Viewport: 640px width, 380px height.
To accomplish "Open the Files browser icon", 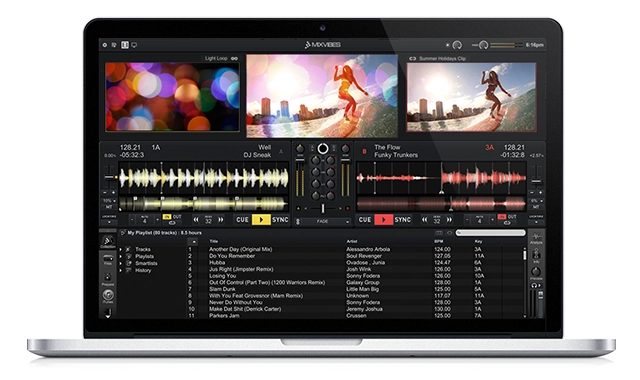I will [x=108, y=260].
